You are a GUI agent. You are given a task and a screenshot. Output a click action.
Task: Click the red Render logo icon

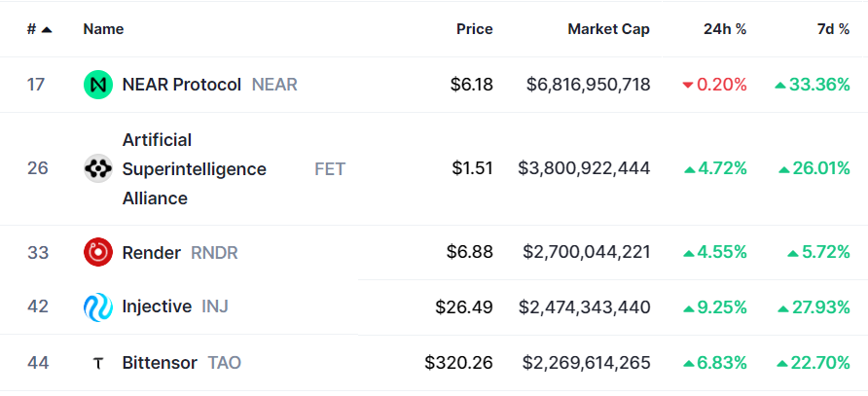[x=98, y=253]
